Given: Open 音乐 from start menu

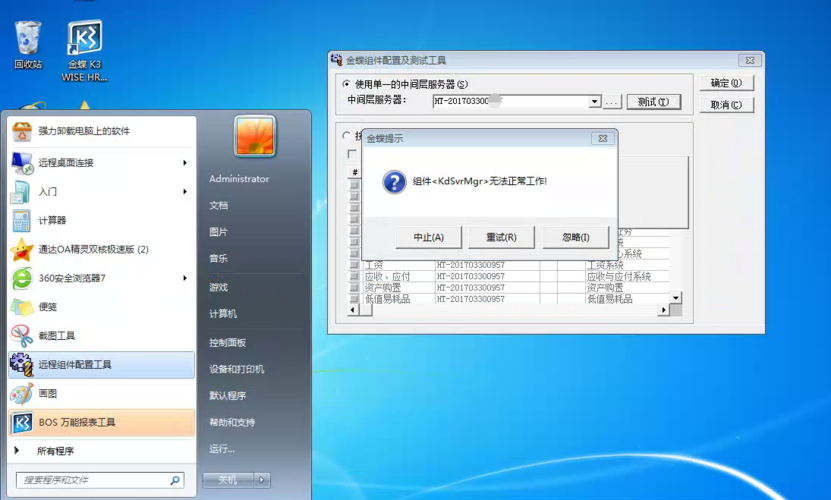Looking at the screenshot, I should [x=218, y=259].
